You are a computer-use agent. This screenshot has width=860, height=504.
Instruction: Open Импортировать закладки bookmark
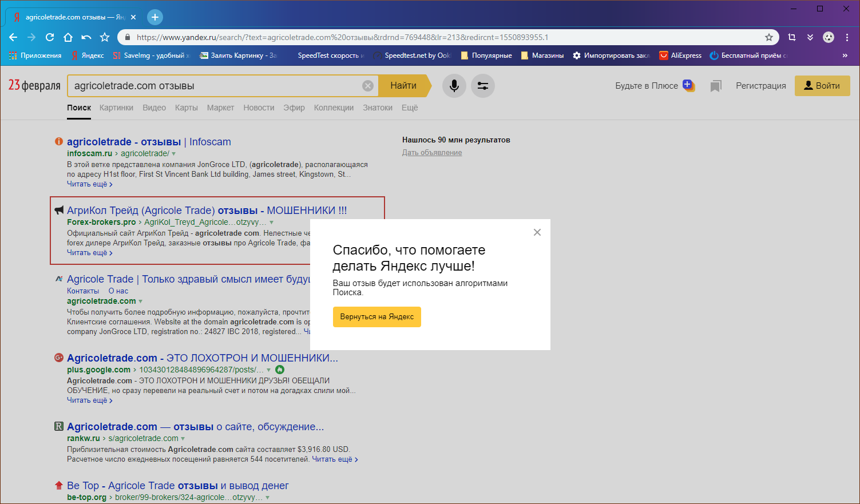pos(612,55)
